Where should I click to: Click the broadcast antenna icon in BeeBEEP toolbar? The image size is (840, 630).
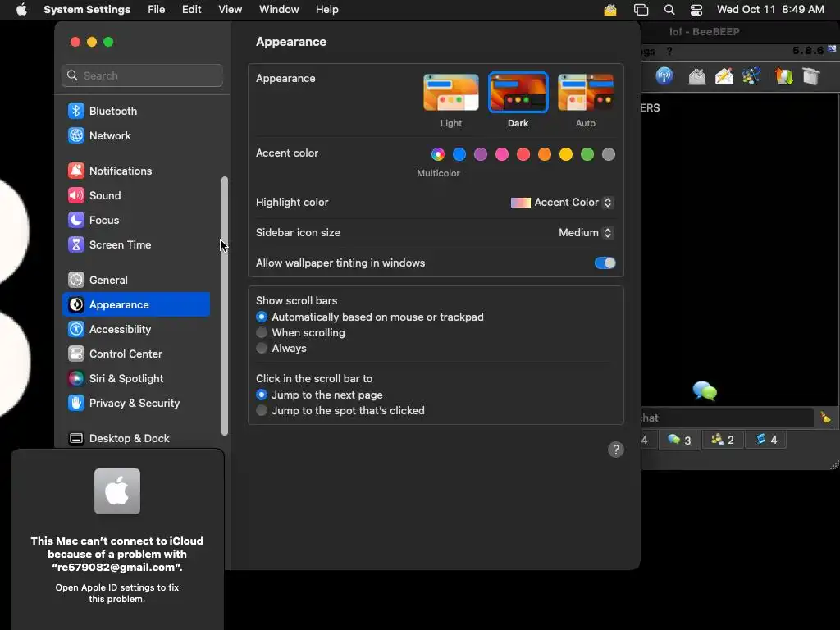click(664, 75)
